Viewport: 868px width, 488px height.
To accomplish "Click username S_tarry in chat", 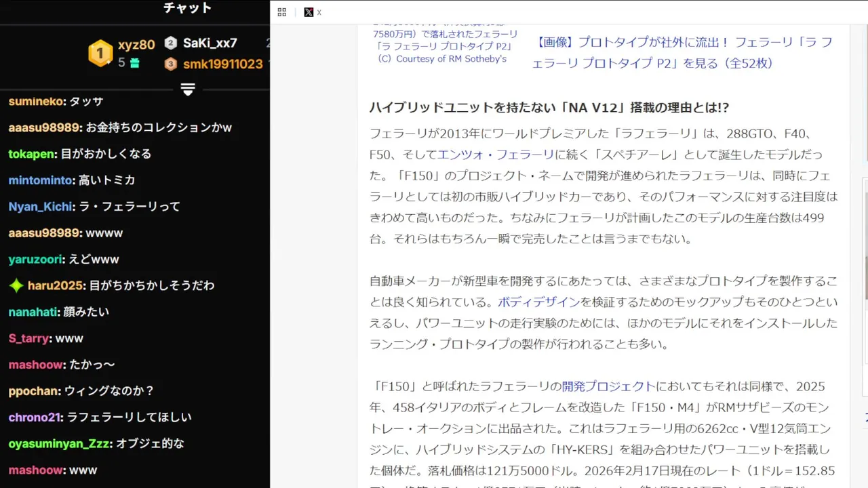I will [29, 339].
